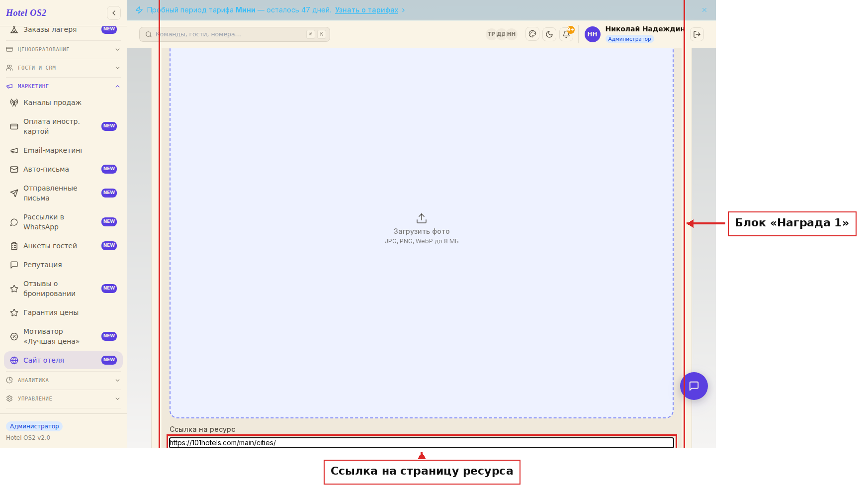
Task: Expand the Аналитика section
Action: (x=63, y=380)
